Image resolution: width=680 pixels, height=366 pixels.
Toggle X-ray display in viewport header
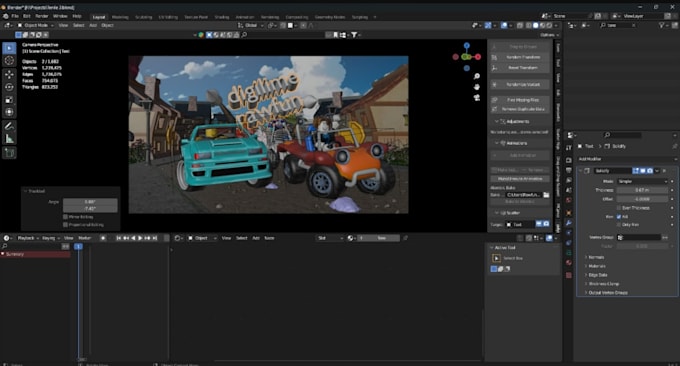point(520,25)
